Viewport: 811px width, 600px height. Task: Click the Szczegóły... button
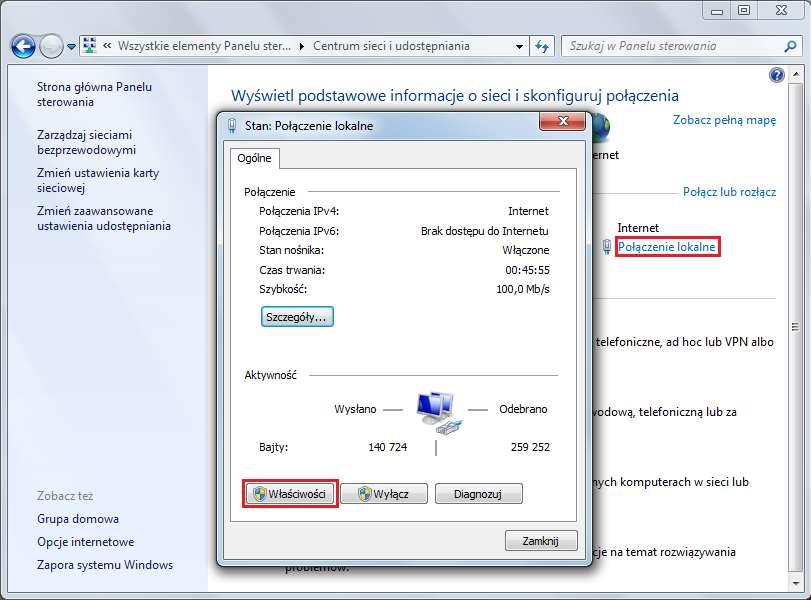point(297,317)
